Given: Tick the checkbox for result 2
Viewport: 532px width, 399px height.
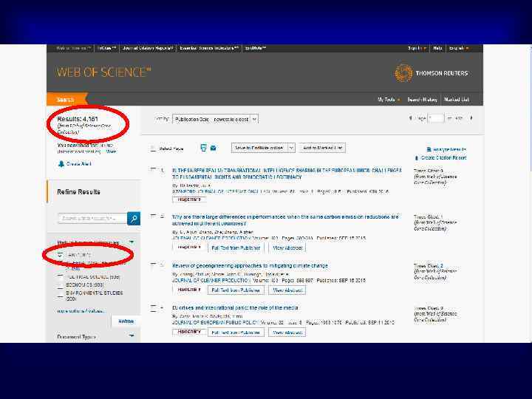Looking at the screenshot, I should point(154,216).
